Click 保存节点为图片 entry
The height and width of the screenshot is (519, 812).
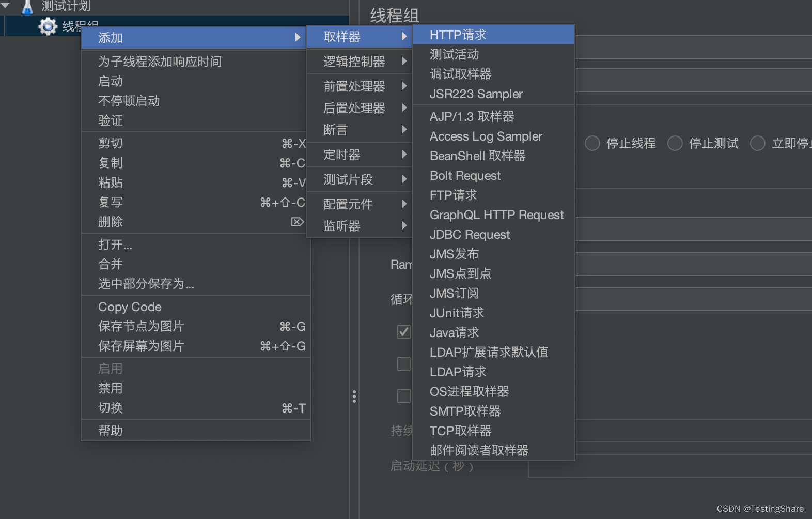tap(196, 326)
